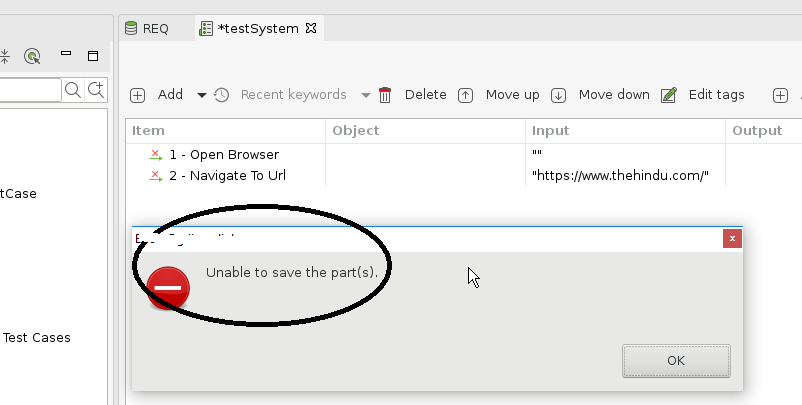Screen dimensions: 802x405
Task: Click the plus icon right of Edit tags
Action: click(x=781, y=95)
